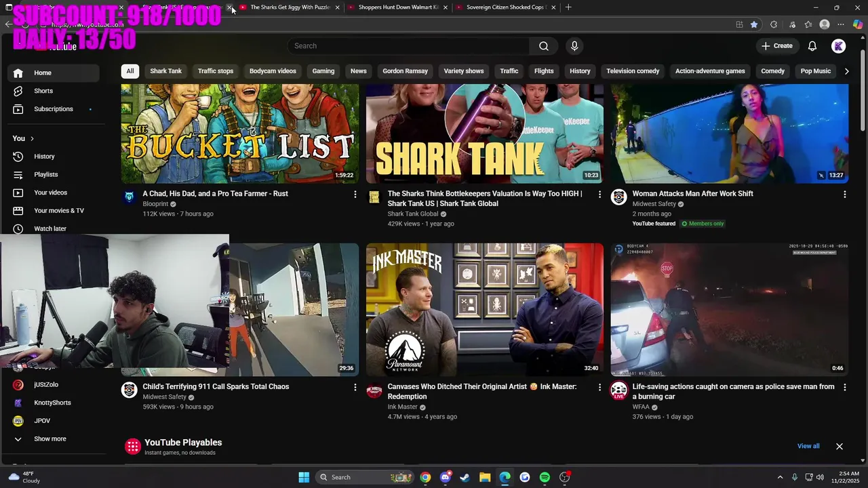Play the Shark Tank Bottlekeepers thumbnail
Viewport: 868px width, 488px height.
click(485, 134)
